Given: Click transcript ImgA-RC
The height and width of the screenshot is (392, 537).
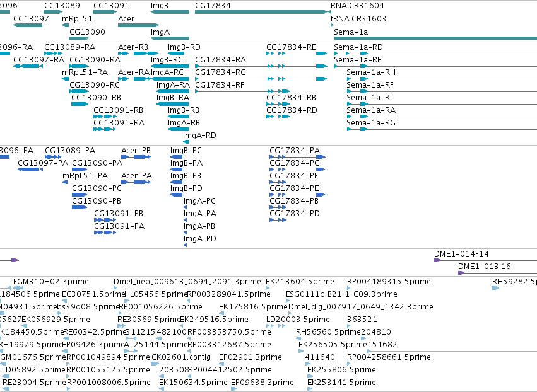Looking at the screenshot, I should pos(167,72).
